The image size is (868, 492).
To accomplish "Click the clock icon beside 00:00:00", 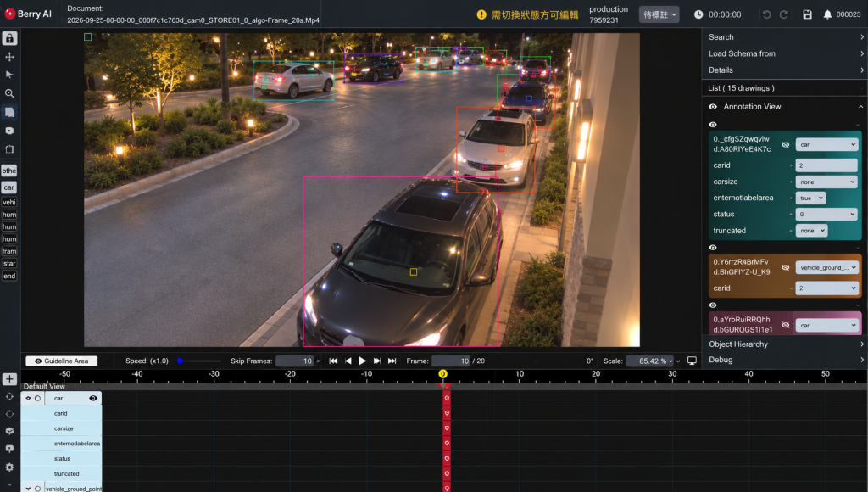I will (x=698, y=14).
